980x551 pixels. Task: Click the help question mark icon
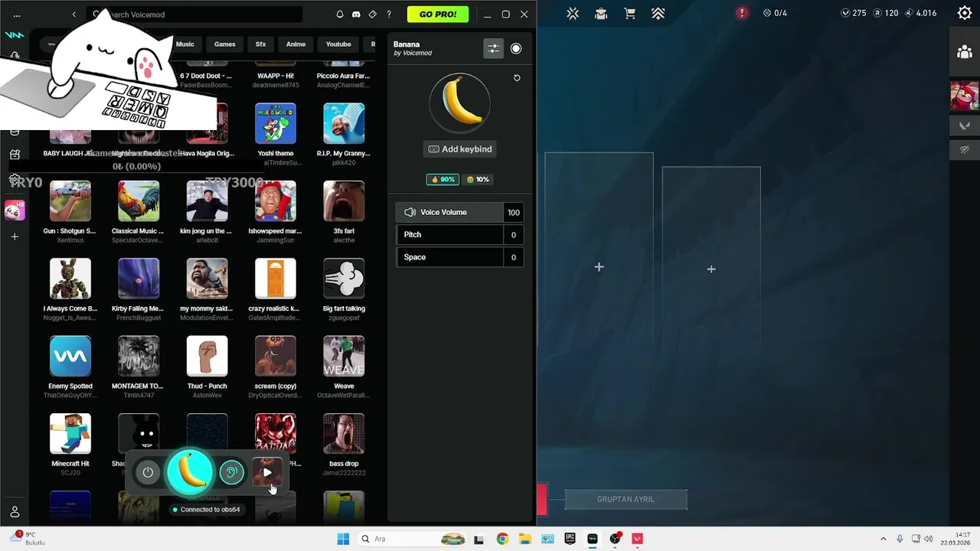coord(389,15)
